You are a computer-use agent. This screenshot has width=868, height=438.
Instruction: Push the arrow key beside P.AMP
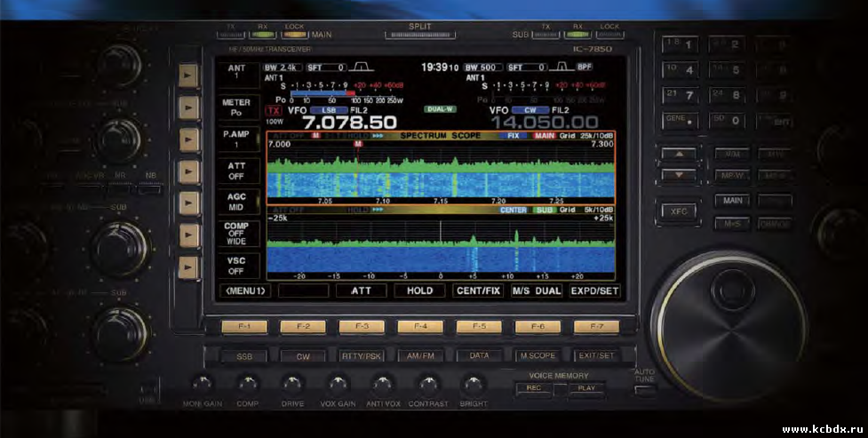click(x=188, y=139)
